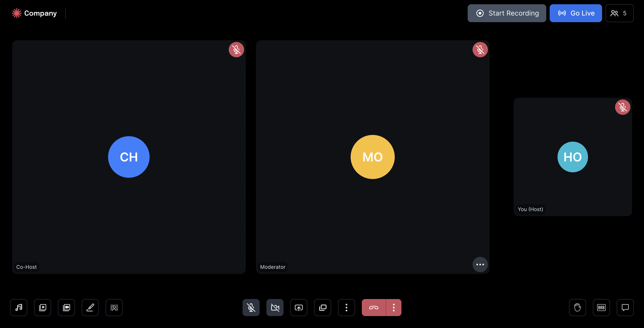The height and width of the screenshot is (328, 644).
Task: Click the raise hand icon
Action: click(x=578, y=308)
